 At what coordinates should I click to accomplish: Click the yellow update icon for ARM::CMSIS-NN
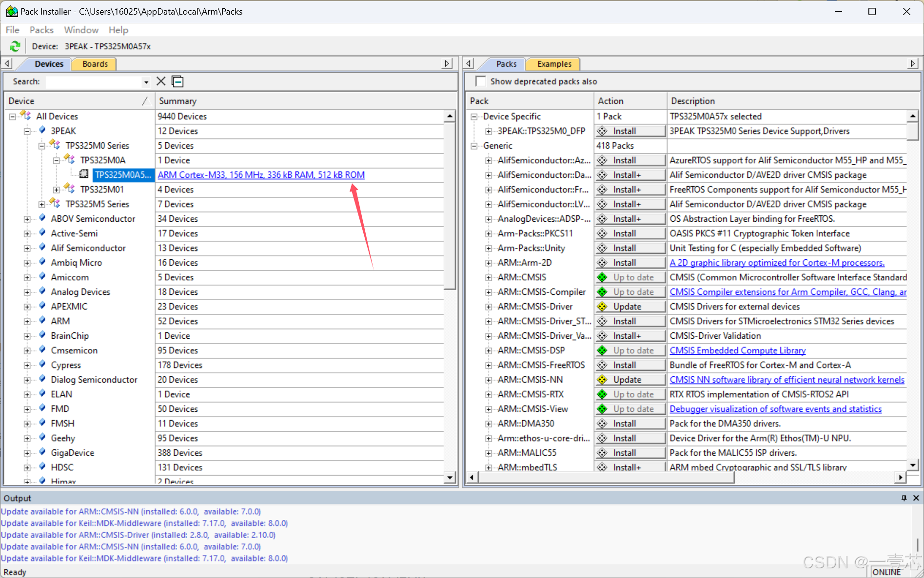click(603, 380)
